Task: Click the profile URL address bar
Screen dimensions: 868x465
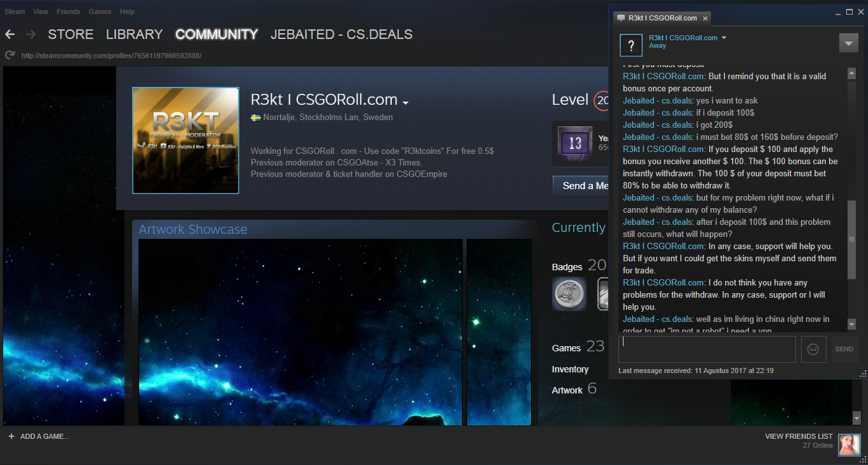Action: coord(112,56)
